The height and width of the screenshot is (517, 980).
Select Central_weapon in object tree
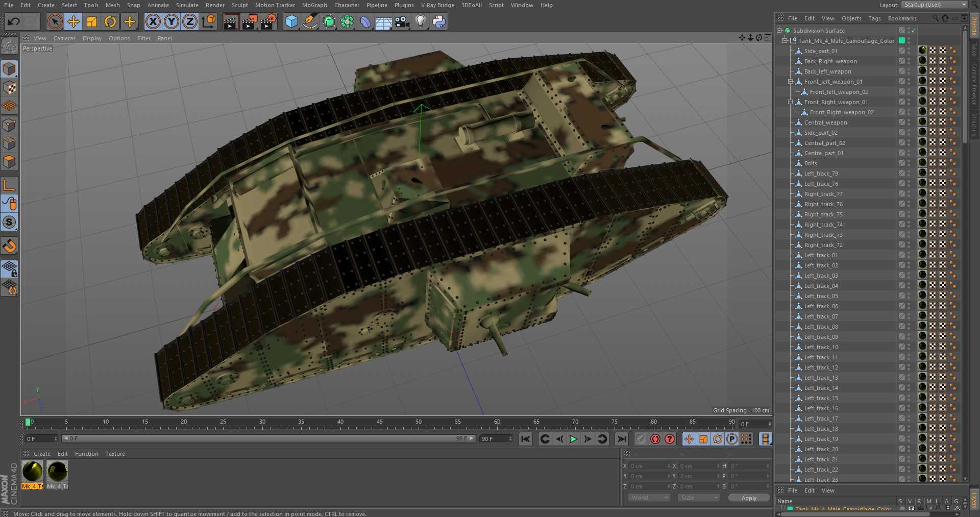(x=825, y=122)
